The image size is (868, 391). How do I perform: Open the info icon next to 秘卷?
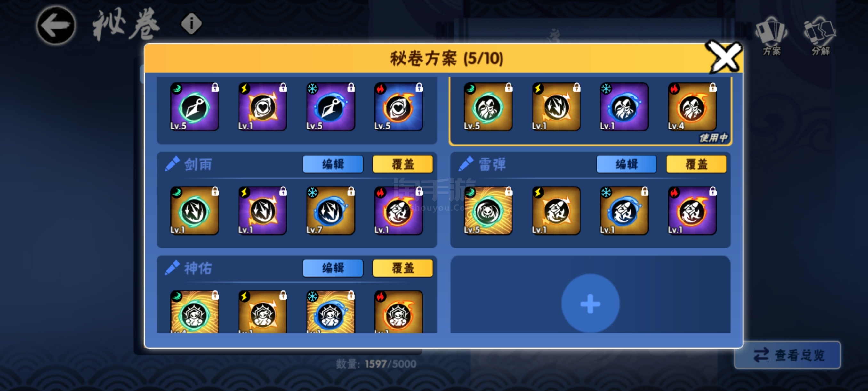(191, 24)
